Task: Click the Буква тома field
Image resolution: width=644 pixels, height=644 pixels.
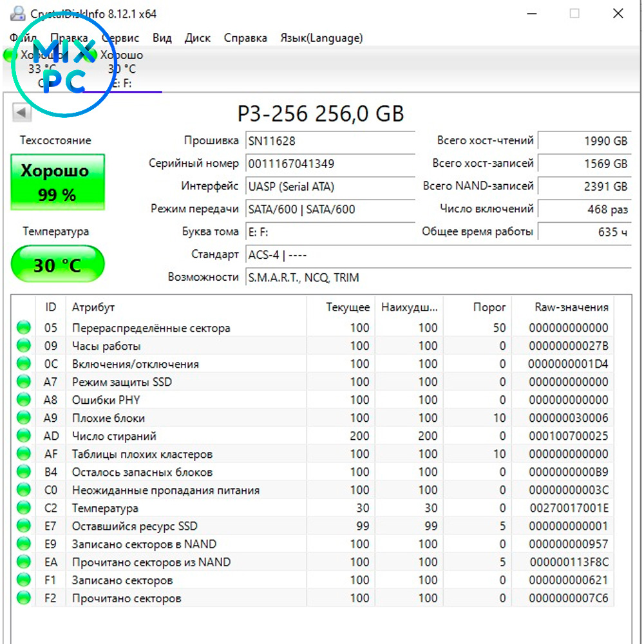Action: tap(330, 232)
